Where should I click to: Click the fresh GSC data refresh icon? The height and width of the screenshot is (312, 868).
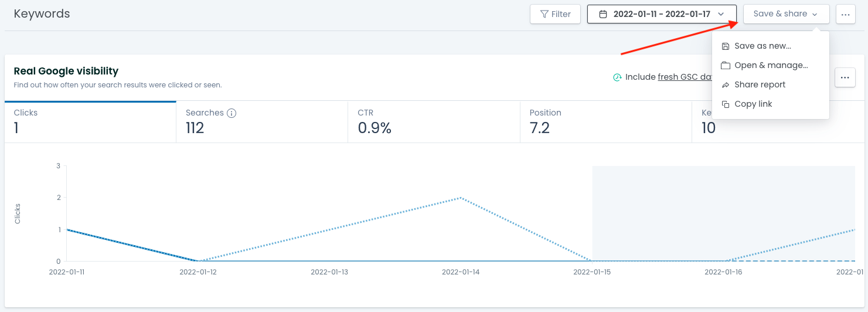[x=617, y=77]
